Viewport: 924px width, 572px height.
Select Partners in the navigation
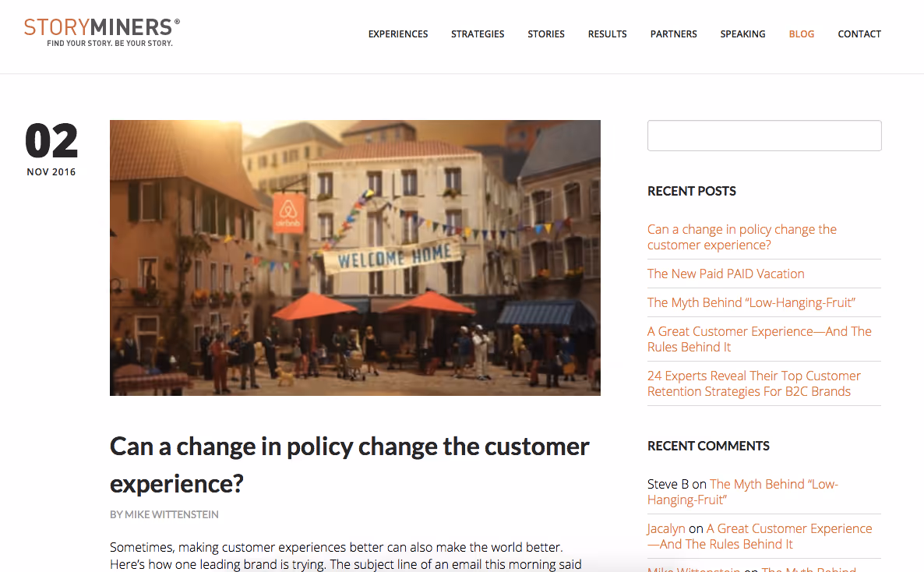click(674, 34)
